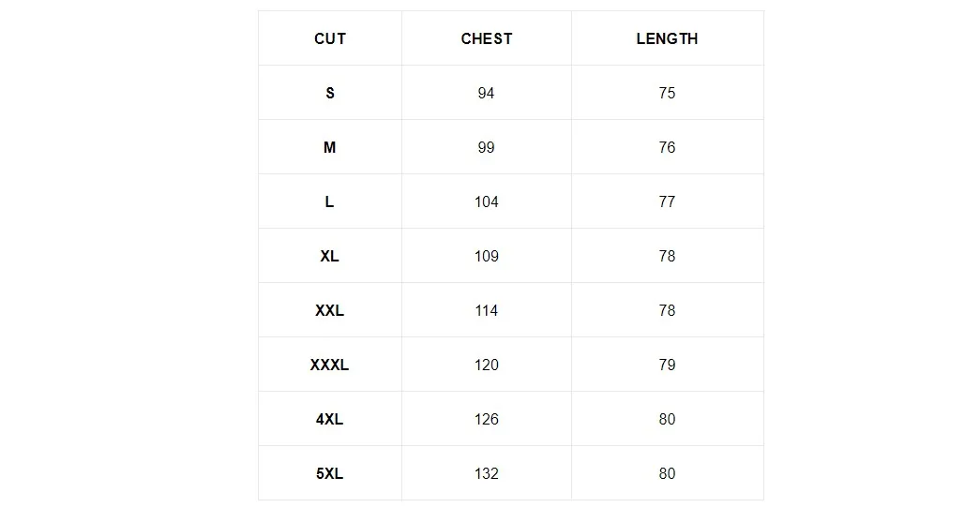Viewport: 980px width, 507px height.
Task: Select the 4XL size label
Action: [x=329, y=419]
